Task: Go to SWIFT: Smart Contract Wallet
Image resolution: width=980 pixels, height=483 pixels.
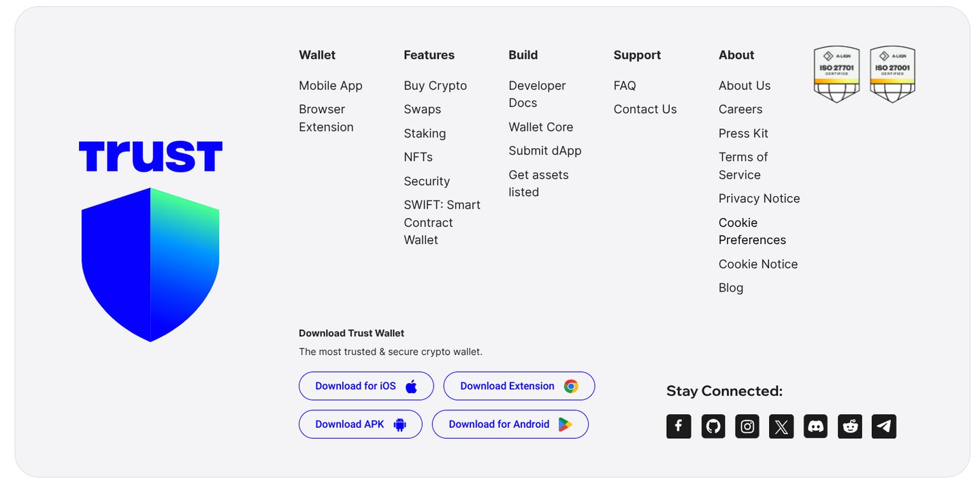Action: [442, 222]
